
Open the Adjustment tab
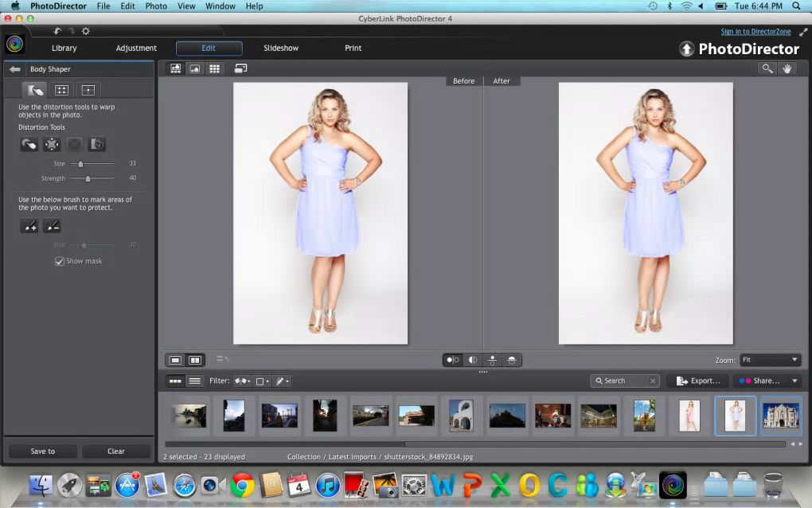136,48
